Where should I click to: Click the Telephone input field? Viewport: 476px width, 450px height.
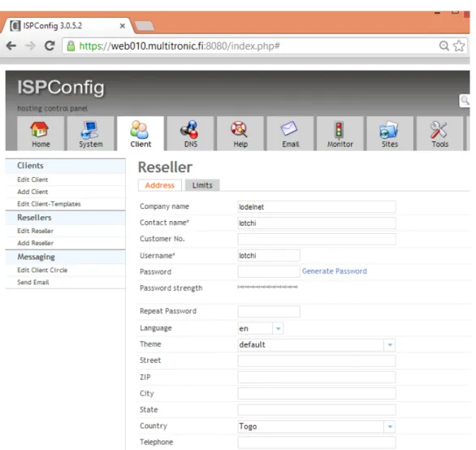pyautogui.click(x=317, y=443)
